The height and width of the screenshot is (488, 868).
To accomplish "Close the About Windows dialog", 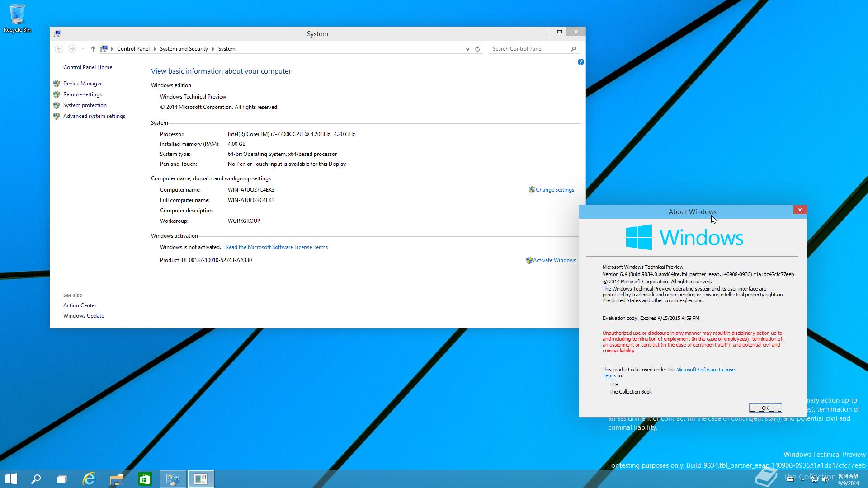I will click(x=800, y=210).
